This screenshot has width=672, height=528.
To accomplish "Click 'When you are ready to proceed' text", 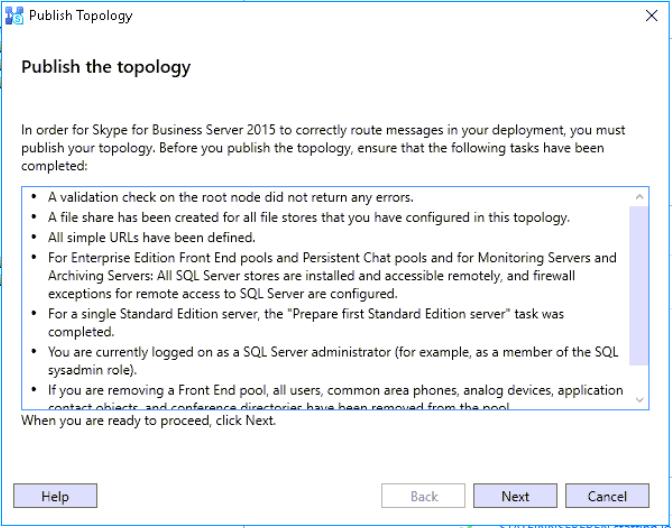I will 148,420.
